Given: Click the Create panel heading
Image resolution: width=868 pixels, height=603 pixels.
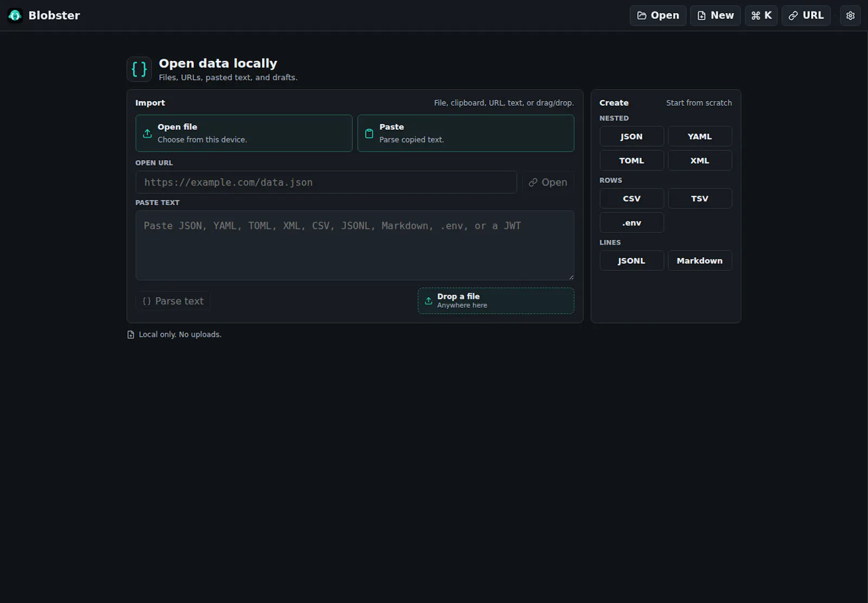Looking at the screenshot, I should 614,103.
